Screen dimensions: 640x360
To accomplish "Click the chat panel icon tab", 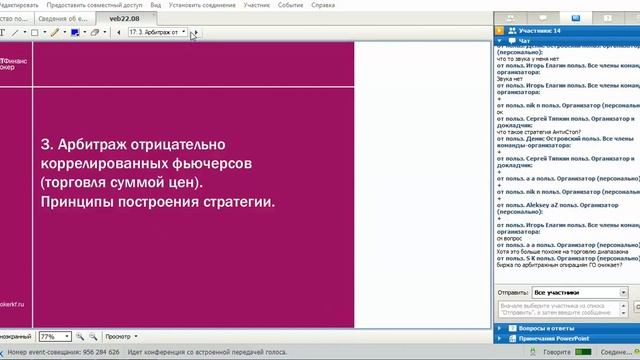I will [543, 18].
